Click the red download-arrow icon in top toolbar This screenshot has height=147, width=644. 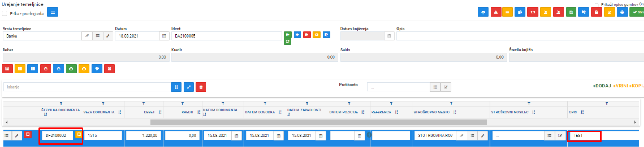pos(558,12)
